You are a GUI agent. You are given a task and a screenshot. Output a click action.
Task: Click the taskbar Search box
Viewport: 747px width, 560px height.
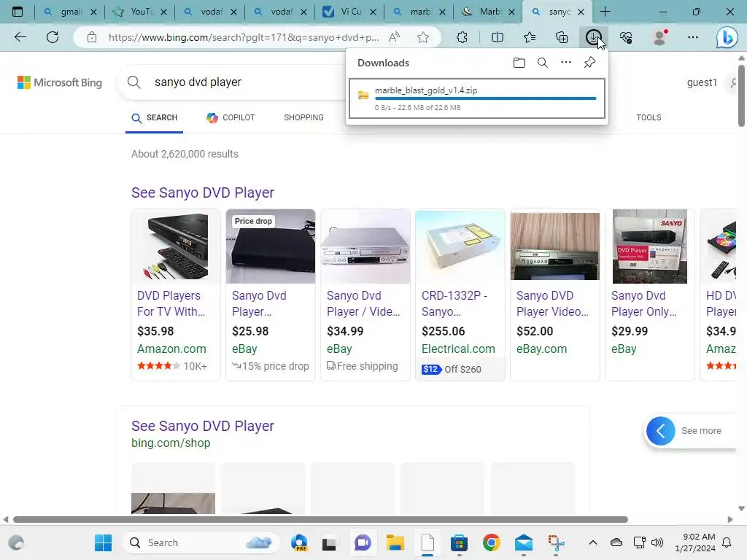pyautogui.click(x=201, y=542)
